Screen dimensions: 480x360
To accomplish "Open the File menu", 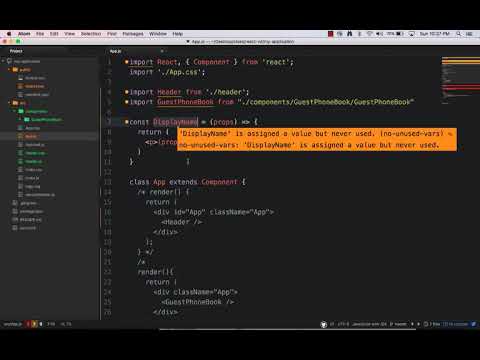I will [x=40, y=34].
